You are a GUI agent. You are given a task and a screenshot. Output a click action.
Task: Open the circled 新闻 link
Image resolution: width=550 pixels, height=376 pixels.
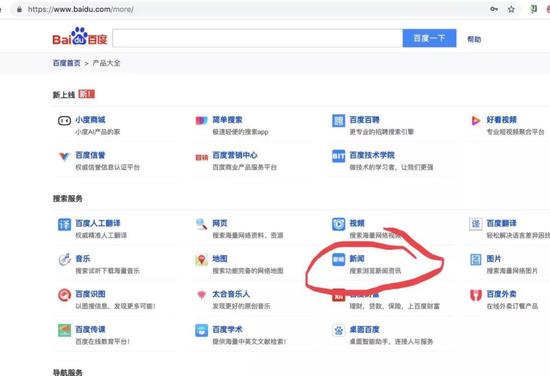coord(357,259)
